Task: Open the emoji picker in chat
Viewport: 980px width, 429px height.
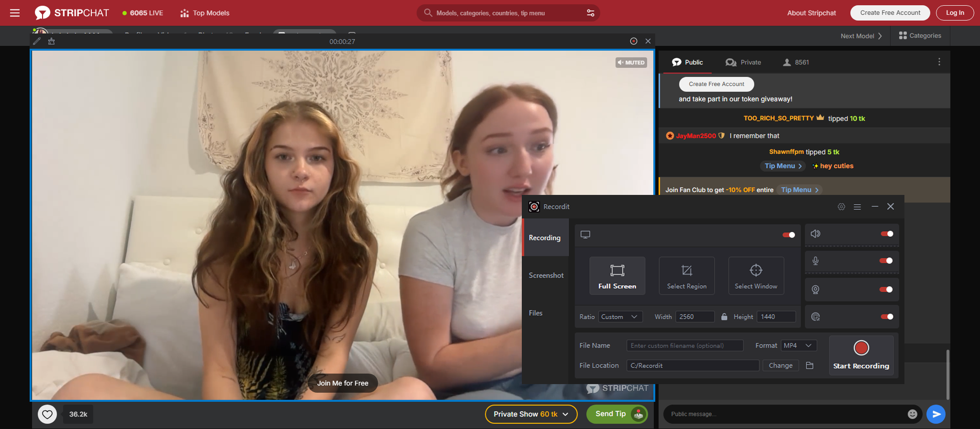Action: [912, 414]
